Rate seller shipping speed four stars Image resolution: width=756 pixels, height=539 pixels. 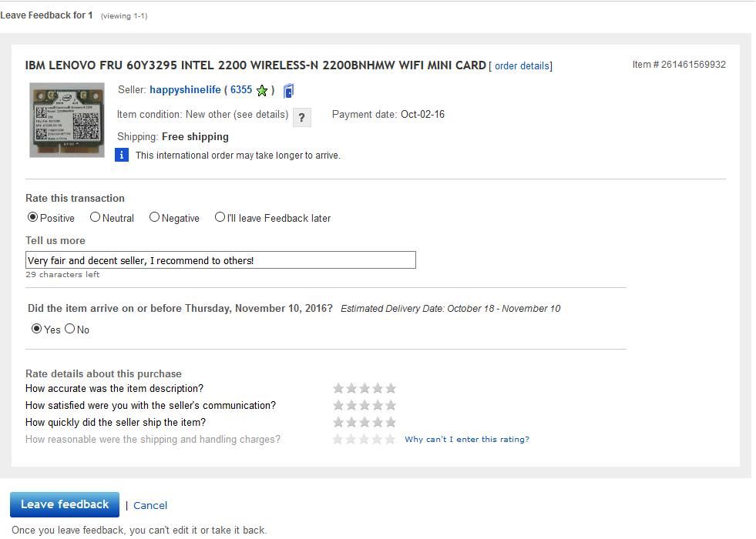(x=378, y=423)
